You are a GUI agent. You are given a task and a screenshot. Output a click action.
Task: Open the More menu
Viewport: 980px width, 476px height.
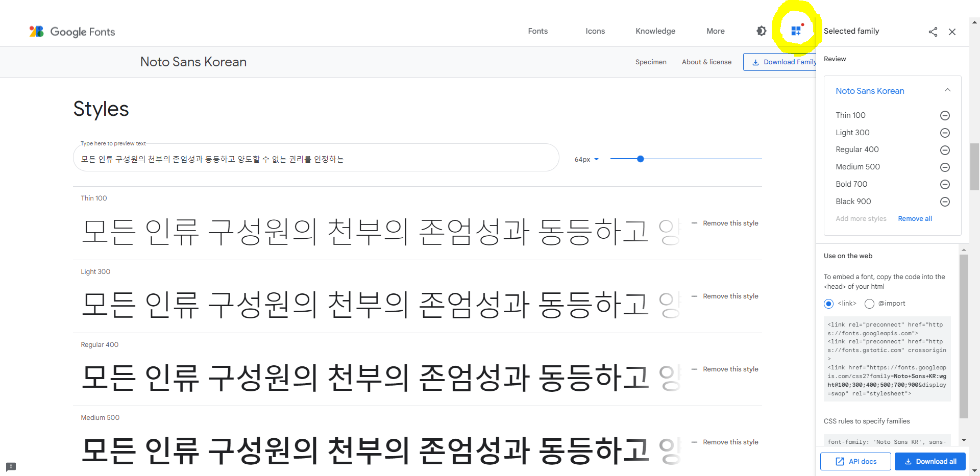pos(716,31)
